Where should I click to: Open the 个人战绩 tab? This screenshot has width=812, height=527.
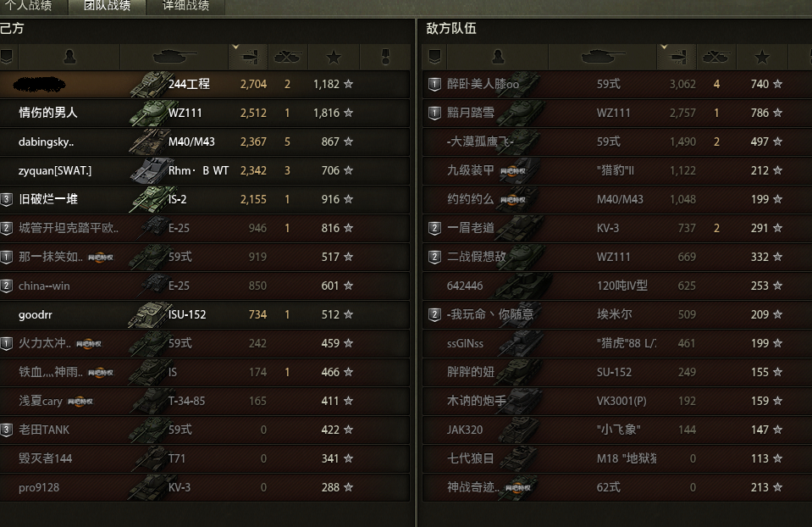(x=29, y=6)
